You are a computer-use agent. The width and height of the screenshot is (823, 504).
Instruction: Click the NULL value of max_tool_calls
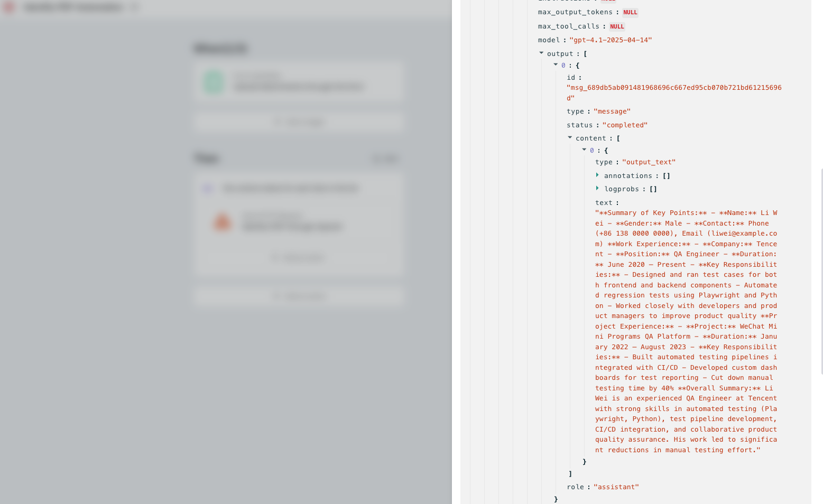617,26
